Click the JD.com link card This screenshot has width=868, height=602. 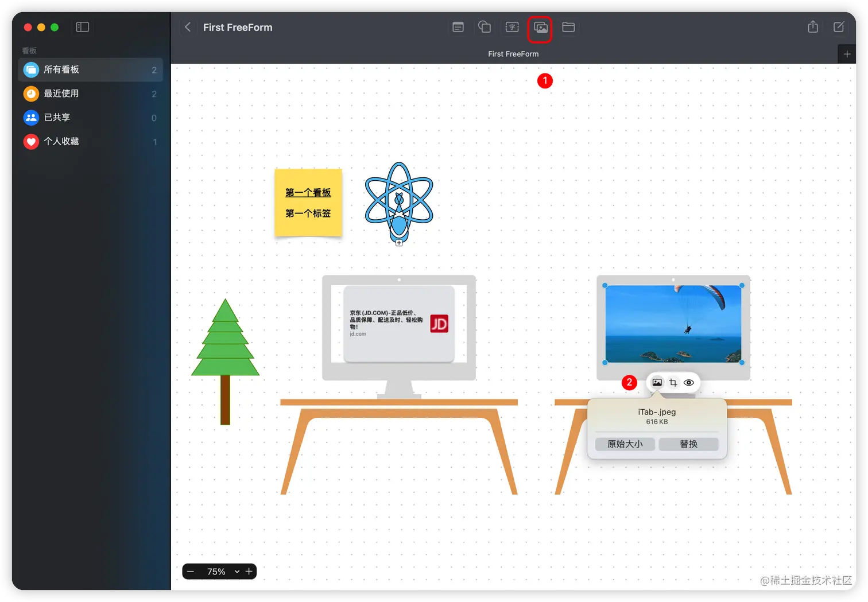[x=399, y=324]
